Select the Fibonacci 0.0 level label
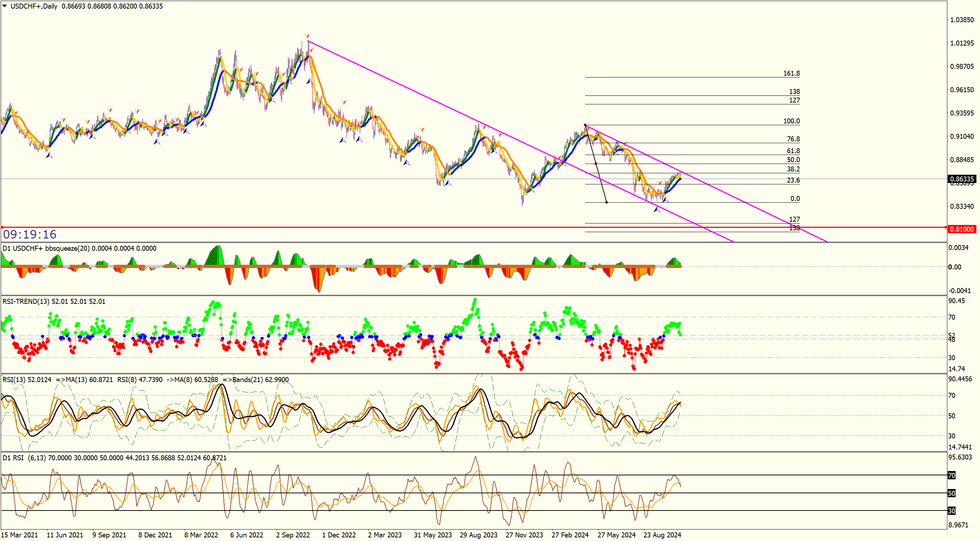 pos(795,198)
